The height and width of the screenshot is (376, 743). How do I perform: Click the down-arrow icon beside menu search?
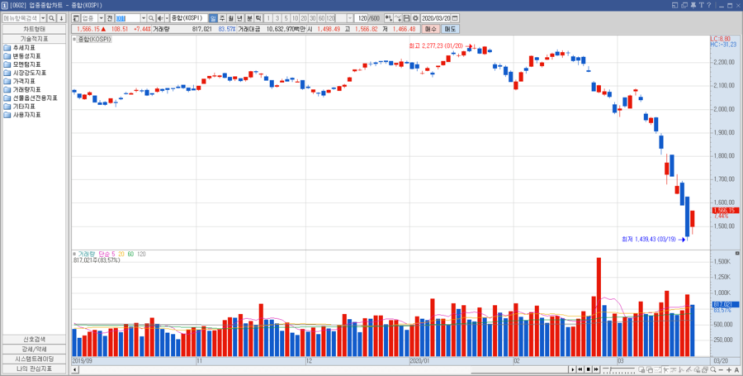coord(61,18)
